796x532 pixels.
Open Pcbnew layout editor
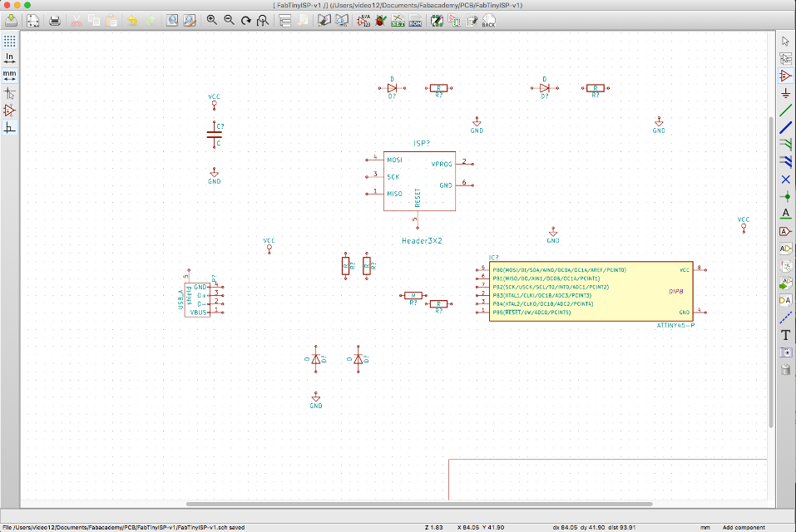click(x=472, y=20)
